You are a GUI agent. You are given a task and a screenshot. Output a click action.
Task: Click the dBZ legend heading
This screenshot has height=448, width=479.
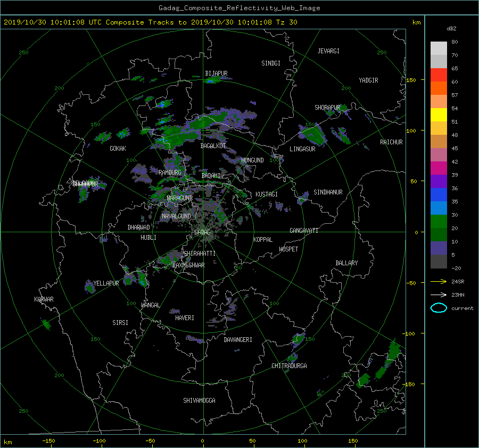pyautogui.click(x=451, y=28)
